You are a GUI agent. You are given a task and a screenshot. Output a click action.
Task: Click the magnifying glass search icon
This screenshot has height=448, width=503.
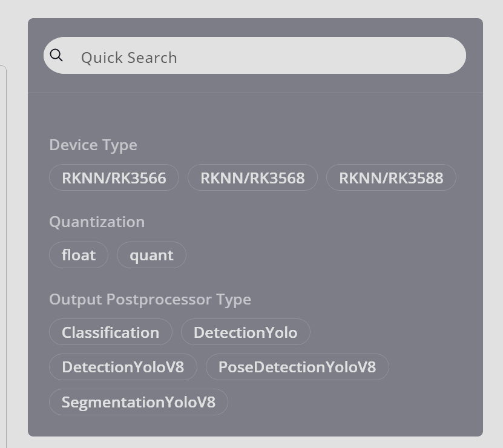coord(56,56)
